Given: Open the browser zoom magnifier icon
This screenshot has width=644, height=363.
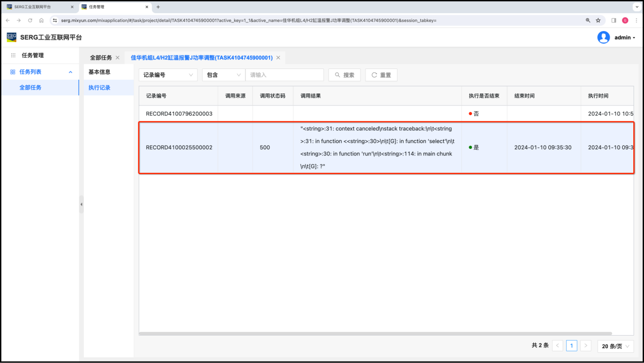Looking at the screenshot, I should point(588,20).
